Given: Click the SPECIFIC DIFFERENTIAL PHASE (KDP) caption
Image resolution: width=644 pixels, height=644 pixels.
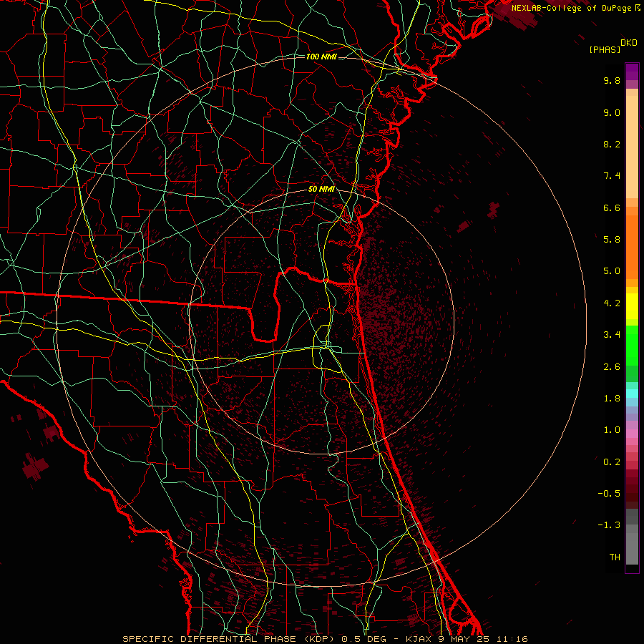Looking at the screenshot, I should point(230,639).
